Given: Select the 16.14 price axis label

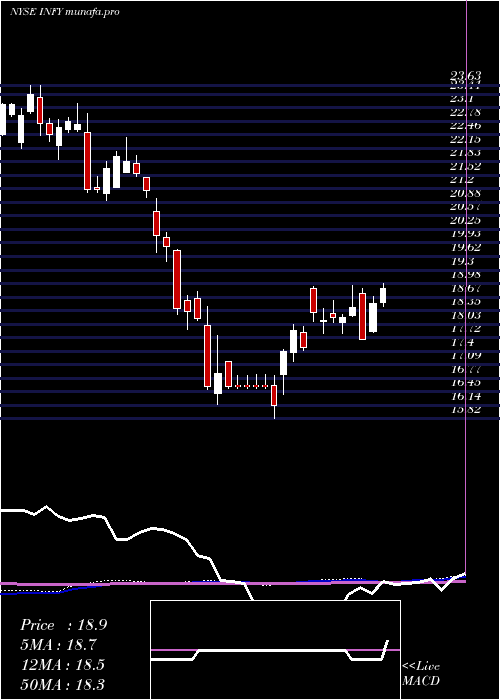Looking at the screenshot, I should click(466, 396).
